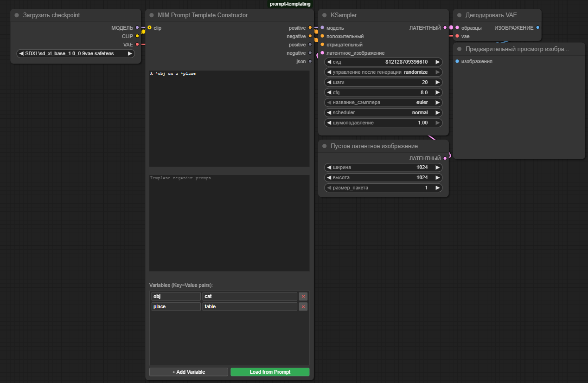Image resolution: width=588 pixels, height=383 pixels.
Task: Increase ширина with its right arrow
Action: 437,168
